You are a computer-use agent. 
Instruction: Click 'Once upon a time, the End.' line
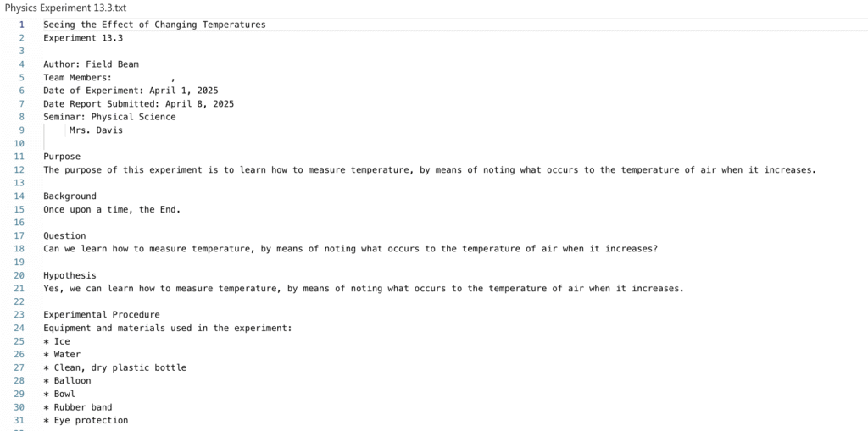pos(113,210)
